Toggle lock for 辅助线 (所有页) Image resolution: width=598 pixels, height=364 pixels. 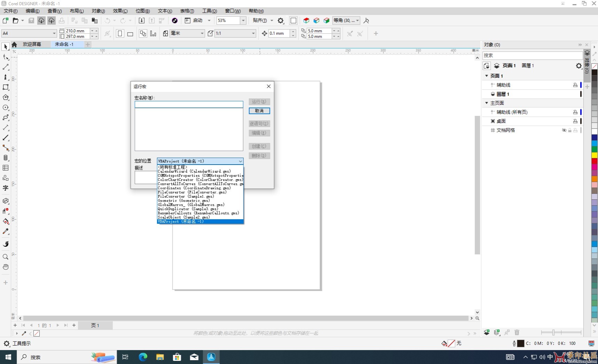[575, 112]
